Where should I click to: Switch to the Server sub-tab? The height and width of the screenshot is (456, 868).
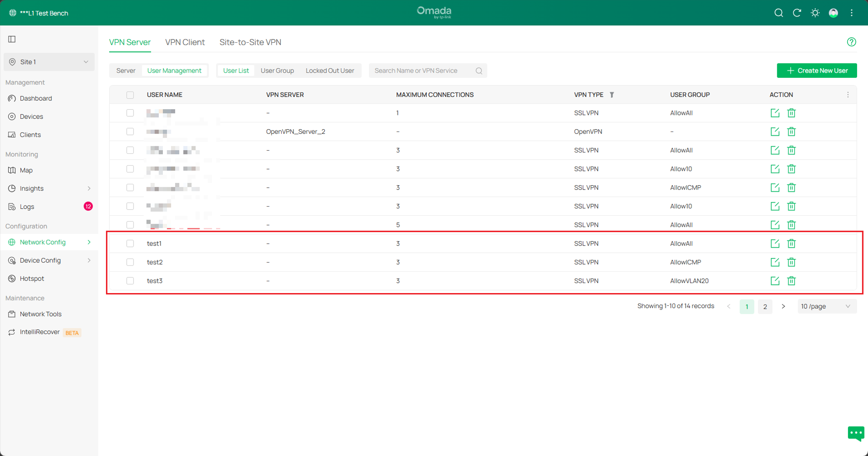126,71
